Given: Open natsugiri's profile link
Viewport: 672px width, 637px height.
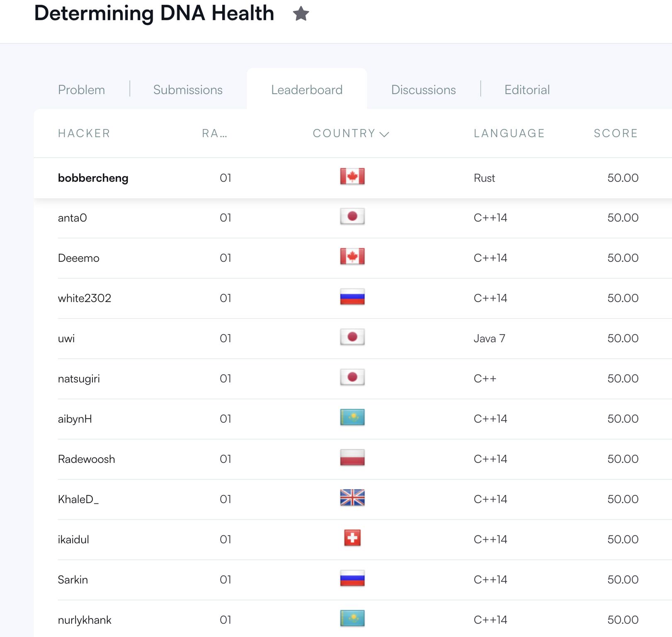Looking at the screenshot, I should 78,378.
